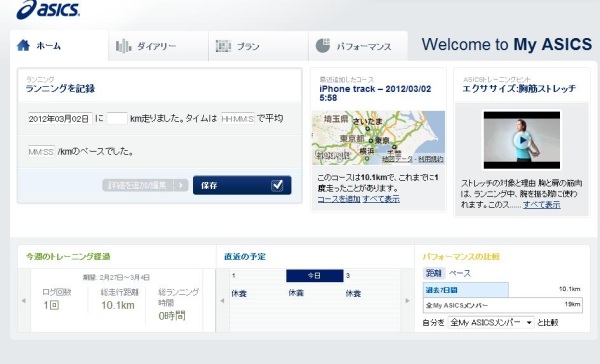Click the 保存 save button

(242, 185)
